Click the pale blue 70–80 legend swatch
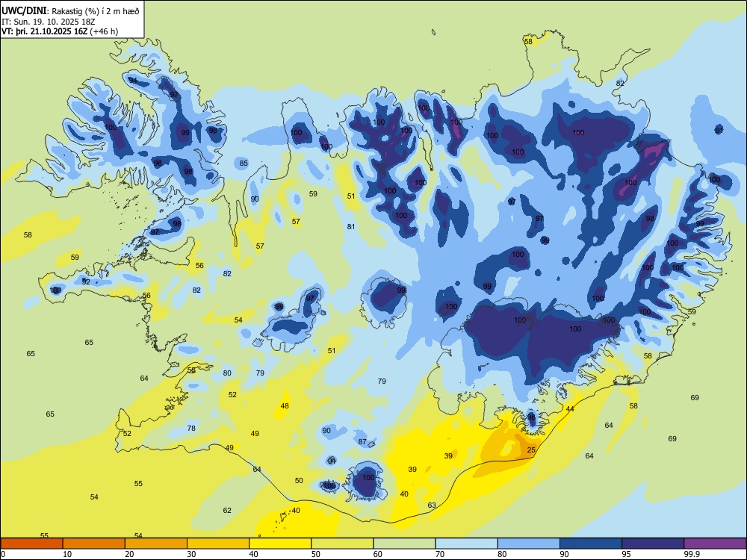Image resolution: width=747 pixels, height=560 pixels. tap(466, 544)
